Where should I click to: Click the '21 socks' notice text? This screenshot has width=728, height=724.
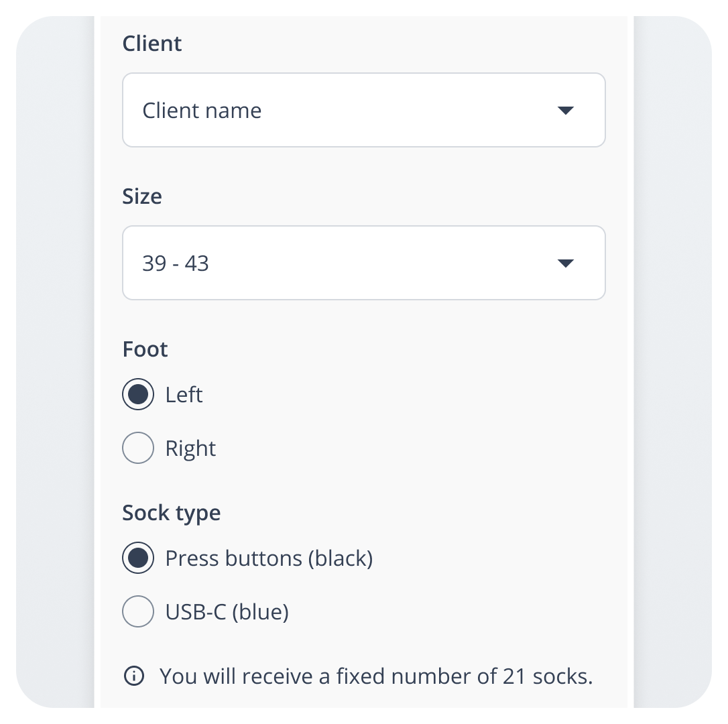[x=376, y=676]
